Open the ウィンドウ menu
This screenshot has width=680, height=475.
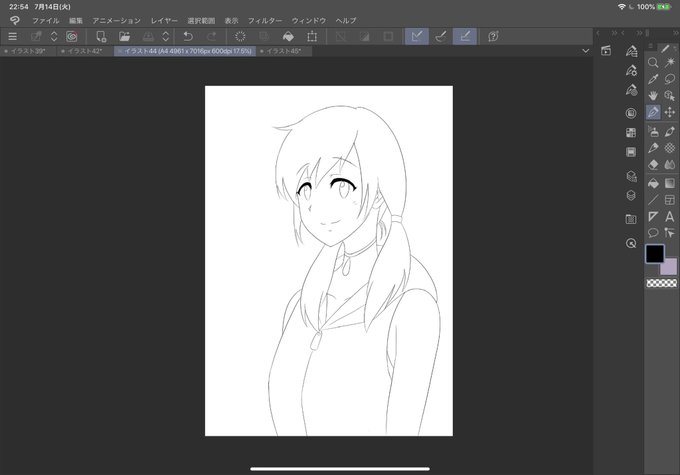click(309, 20)
